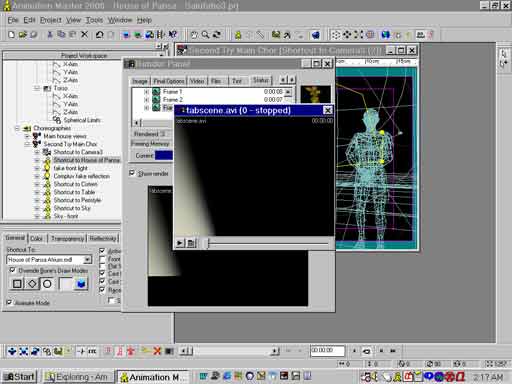This screenshot has height=384, width=512.
Task: Click the Start button on the taskbar
Action: pos(20,377)
